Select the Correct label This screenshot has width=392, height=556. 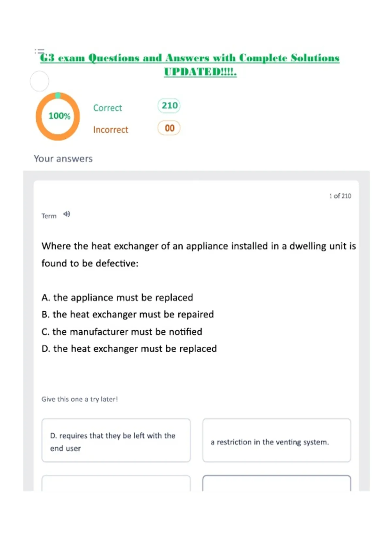(x=107, y=108)
